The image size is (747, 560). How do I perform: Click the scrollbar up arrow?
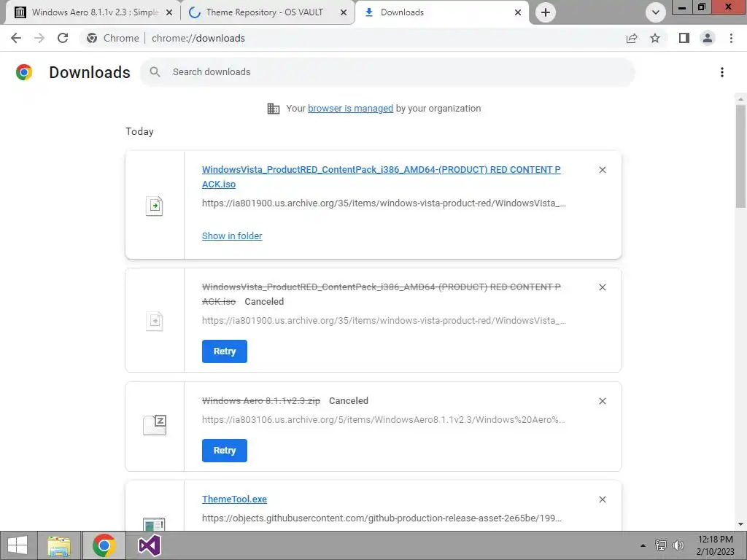740,98
